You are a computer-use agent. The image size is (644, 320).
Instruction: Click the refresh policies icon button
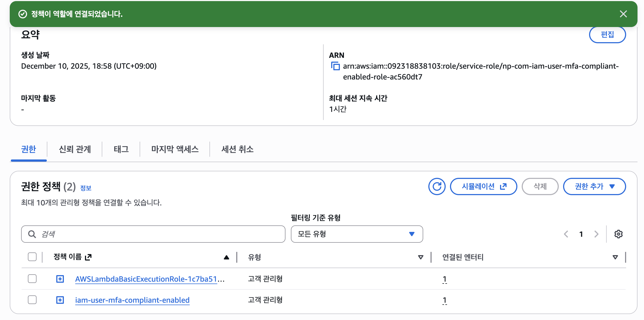[x=437, y=186]
